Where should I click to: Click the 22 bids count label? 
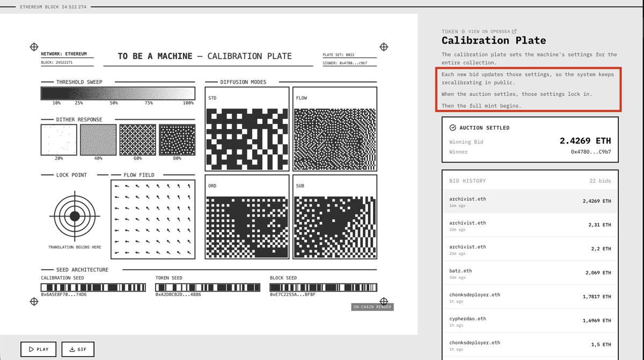[600, 181]
